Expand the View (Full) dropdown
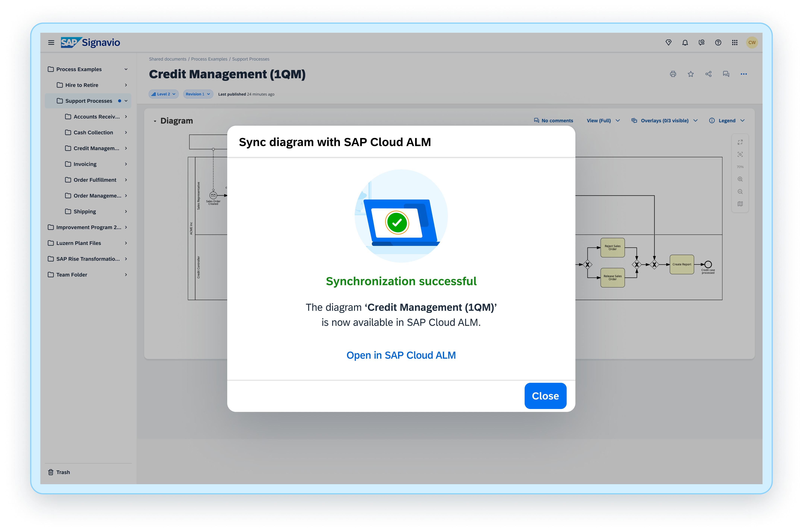Viewport: 803px width, 532px height. (x=603, y=120)
